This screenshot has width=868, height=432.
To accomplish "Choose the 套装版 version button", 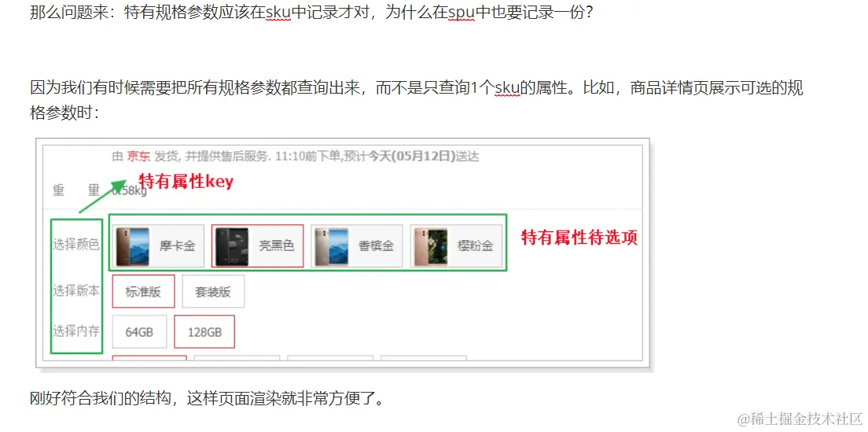I will 213,291.
